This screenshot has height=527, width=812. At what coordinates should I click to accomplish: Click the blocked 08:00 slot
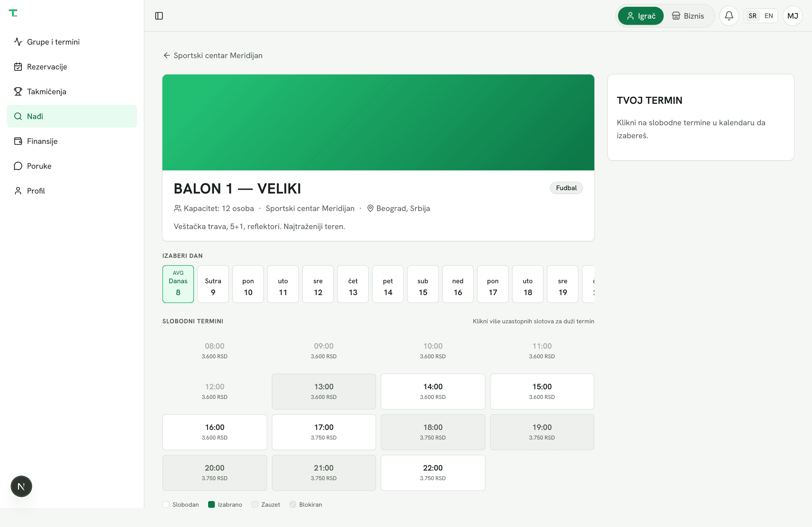pyautogui.click(x=215, y=351)
